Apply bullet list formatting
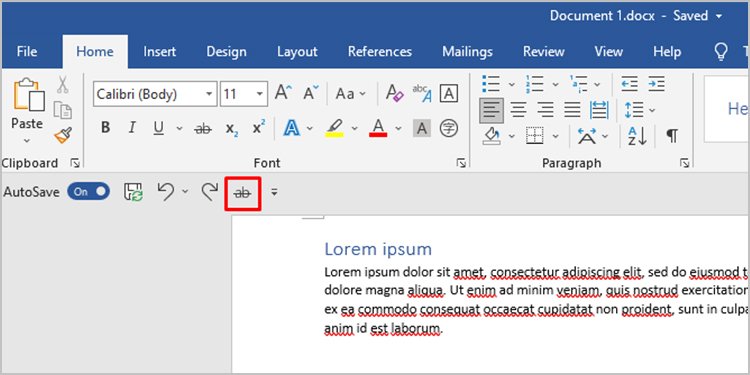This screenshot has width=750, height=375. (491, 84)
